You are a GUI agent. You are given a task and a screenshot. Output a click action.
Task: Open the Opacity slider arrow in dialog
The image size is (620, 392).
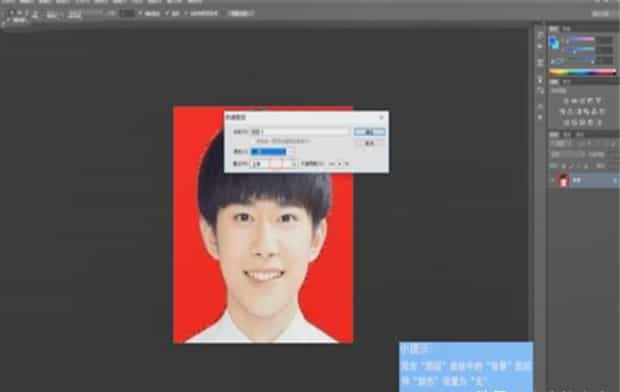point(339,164)
